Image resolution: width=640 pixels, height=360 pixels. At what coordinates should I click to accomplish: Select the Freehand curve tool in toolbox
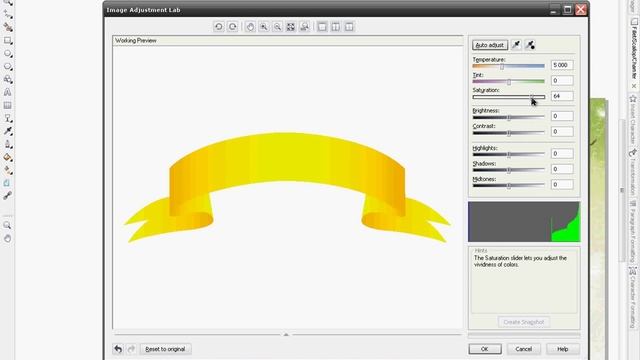point(8,15)
